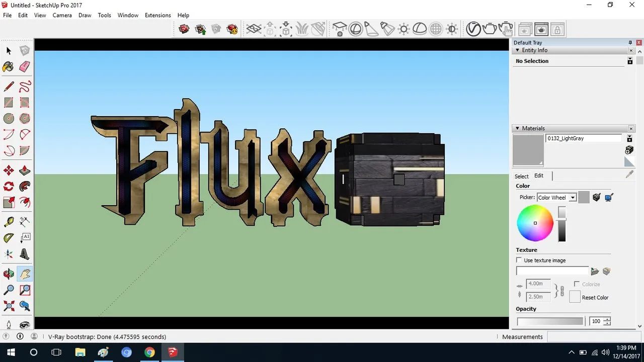Select the Push/Pull tool
644x362 pixels.
click(25, 170)
